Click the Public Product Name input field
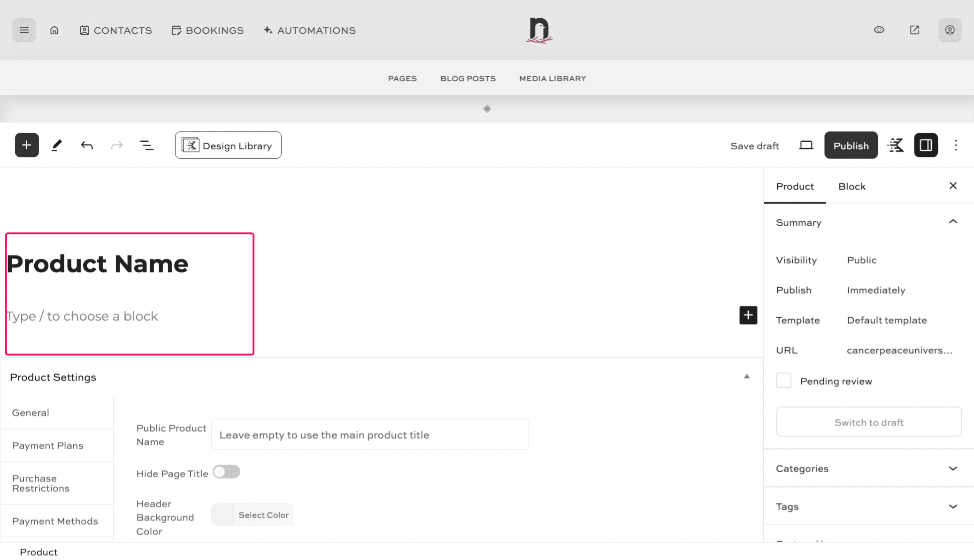Image resolution: width=974 pixels, height=560 pixels. (370, 434)
